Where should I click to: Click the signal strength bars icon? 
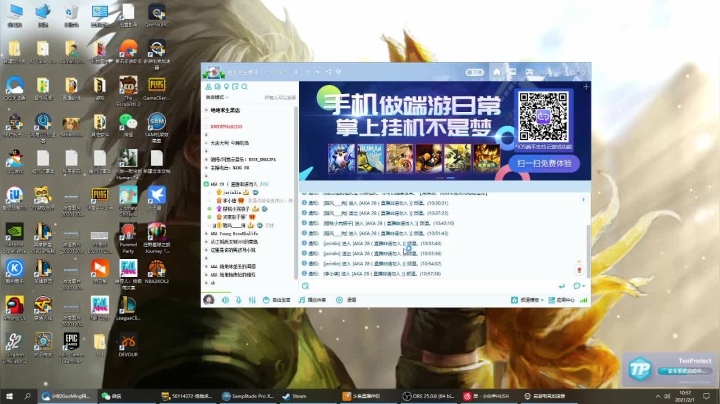pos(584,300)
